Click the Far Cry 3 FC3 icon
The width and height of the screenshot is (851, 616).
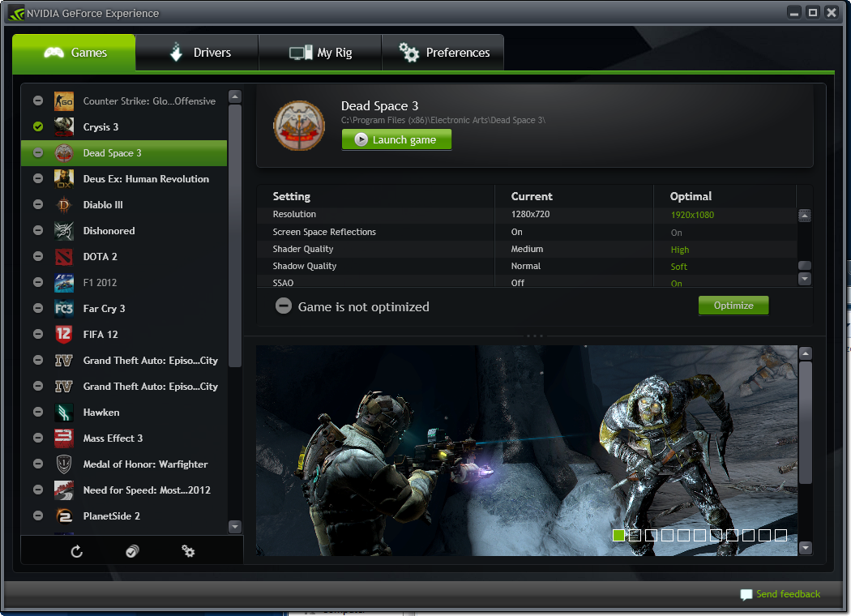pyautogui.click(x=64, y=308)
